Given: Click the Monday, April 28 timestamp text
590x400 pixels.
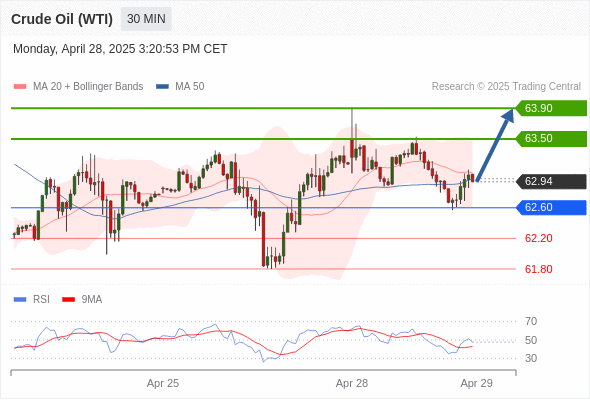Looking at the screenshot, I should pos(120,49).
